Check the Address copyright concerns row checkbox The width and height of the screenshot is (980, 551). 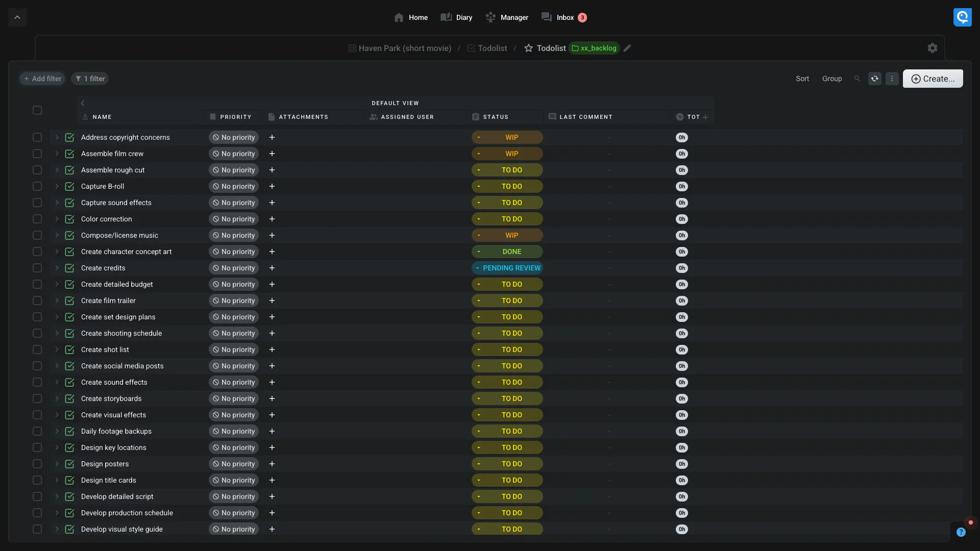tap(37, 137)
